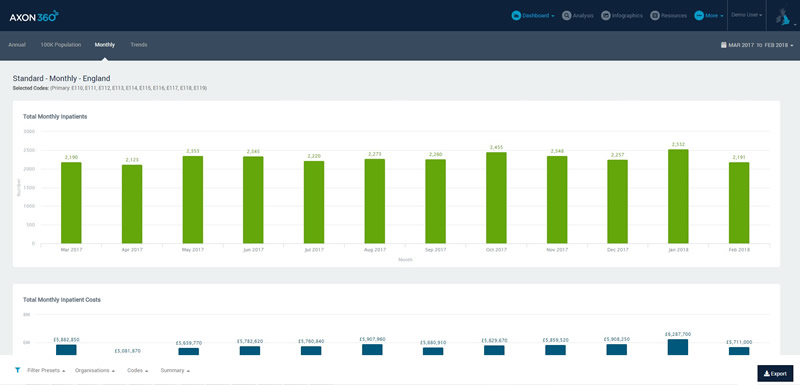
Task: Click the Jul 2017 inpatients bar
Action: click(314, 202)
